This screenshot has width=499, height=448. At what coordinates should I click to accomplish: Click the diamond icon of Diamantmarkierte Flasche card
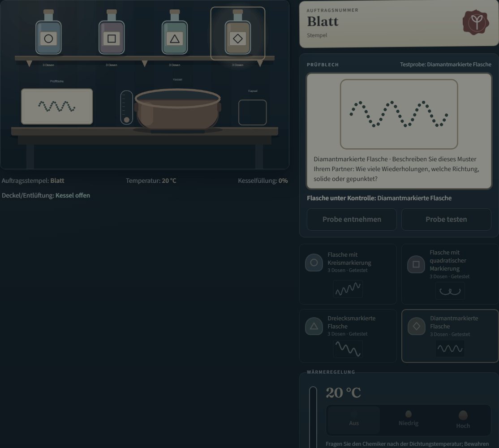pyautogui.click(x=417, y=326)
